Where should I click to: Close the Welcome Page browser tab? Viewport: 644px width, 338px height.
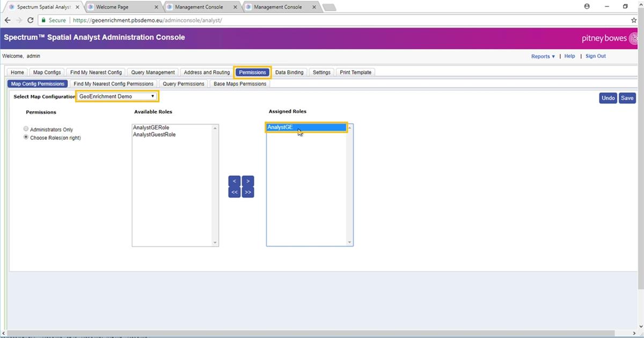click(x=156, y=7)
